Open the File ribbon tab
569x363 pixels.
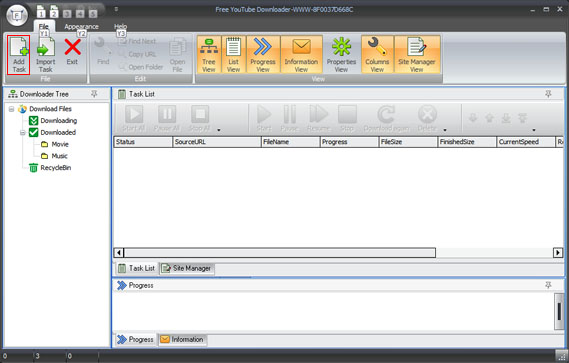click(x=44, y=26)
